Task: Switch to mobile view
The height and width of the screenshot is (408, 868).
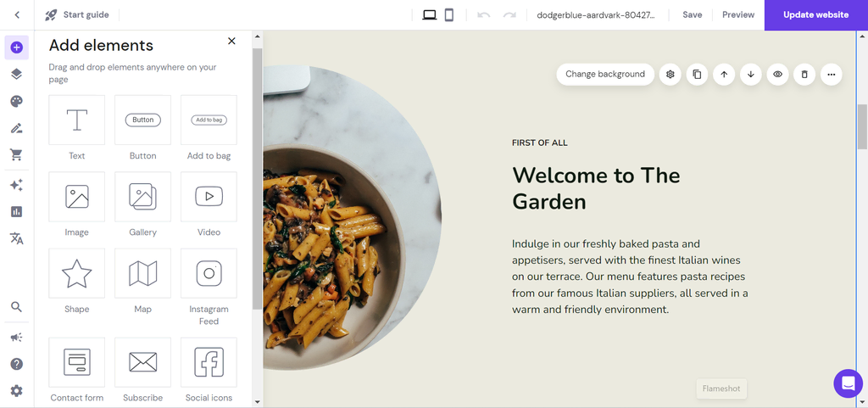Action: coord(449,15)
